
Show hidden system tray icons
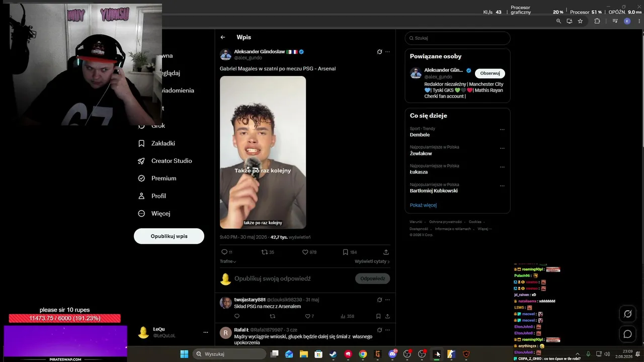click(578, 354)
